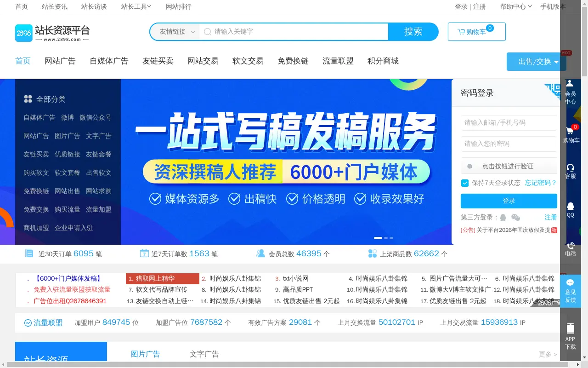
Task: Open the 【6000+门户媒体发稿】 link
Action: click(68, 279)
